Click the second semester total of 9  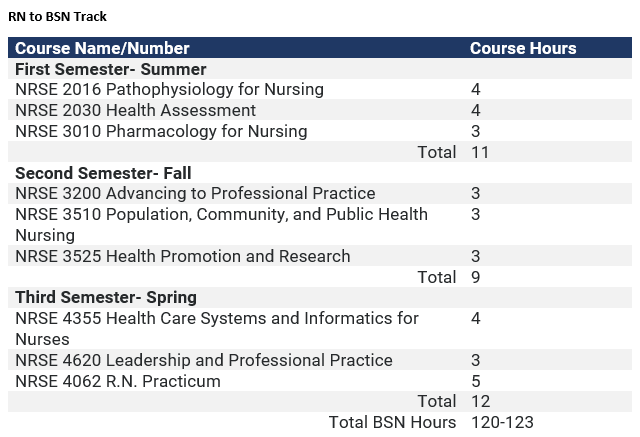point(475,277)
